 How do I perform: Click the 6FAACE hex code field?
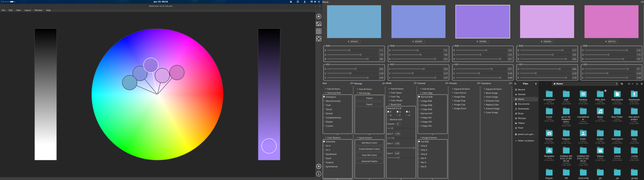click(355, 42)
